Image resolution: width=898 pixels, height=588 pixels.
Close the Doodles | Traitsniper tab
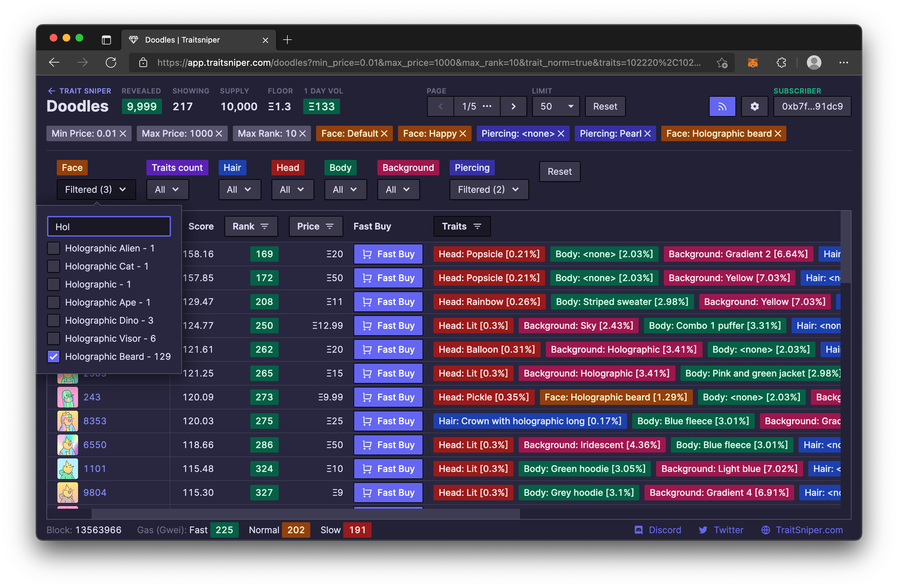pyautogui.click(x=265, y=40)
